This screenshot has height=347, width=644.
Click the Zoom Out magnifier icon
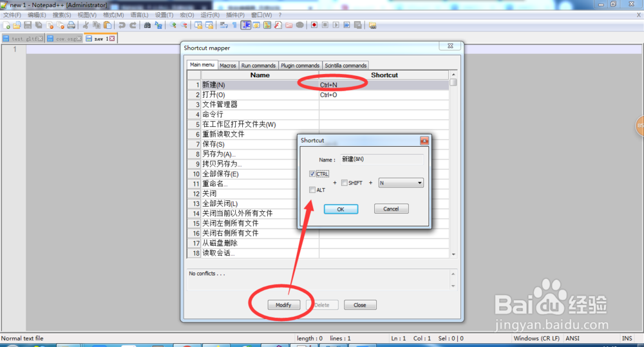[x=184, y=26]
